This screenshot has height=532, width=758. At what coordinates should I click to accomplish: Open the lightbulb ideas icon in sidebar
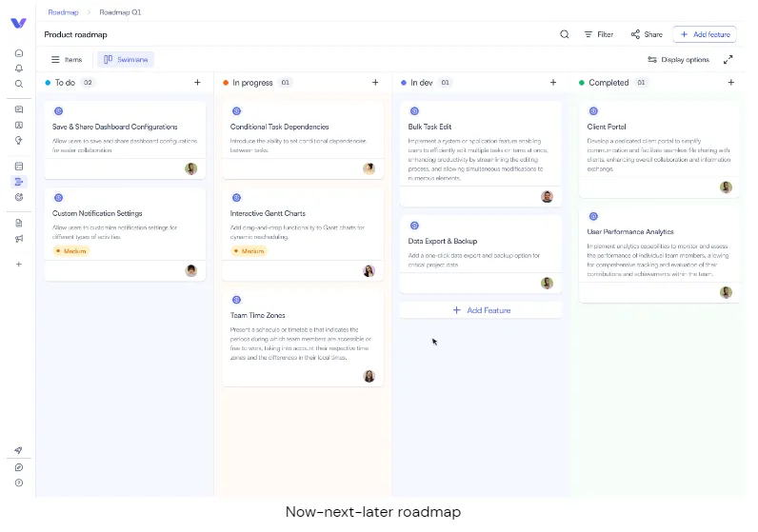point(19,141)
